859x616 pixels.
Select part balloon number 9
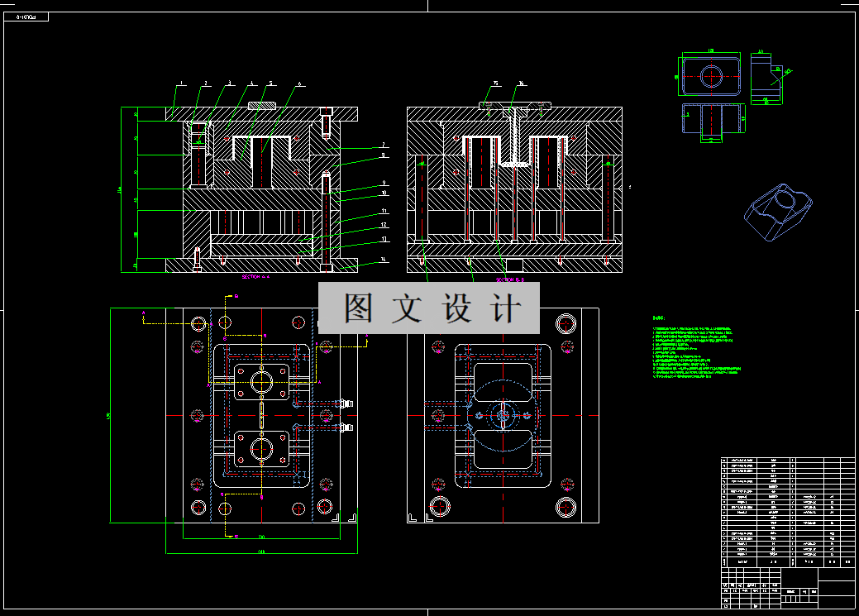[x=384, y=183]
